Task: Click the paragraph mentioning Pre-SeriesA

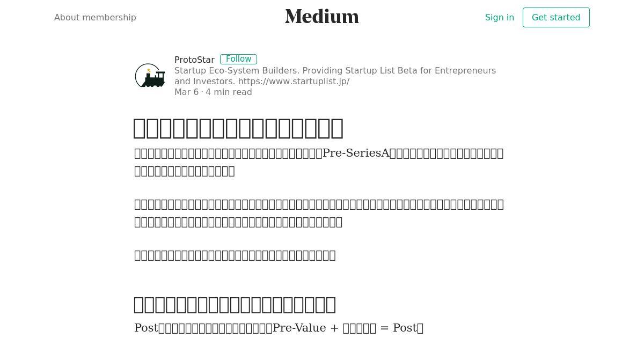Action: pyautogui.click(x=319, y=162)
